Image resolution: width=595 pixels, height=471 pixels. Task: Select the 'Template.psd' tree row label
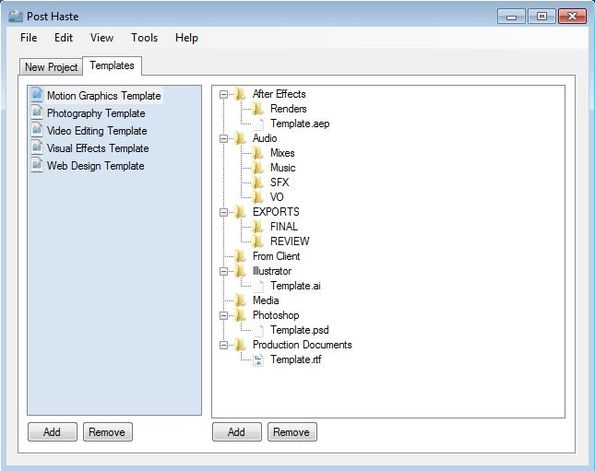tap(299, 330)
